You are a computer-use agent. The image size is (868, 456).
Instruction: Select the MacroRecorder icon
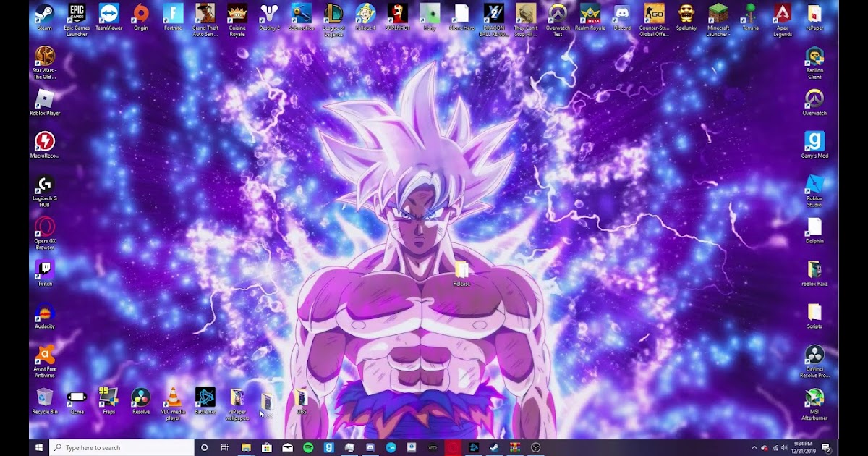[45, 145]
